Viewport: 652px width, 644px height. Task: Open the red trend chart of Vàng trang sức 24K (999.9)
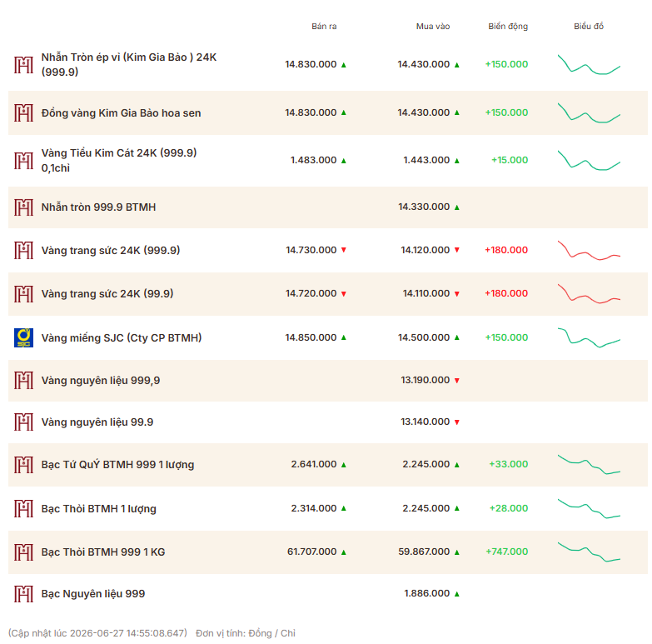(589, 250)
